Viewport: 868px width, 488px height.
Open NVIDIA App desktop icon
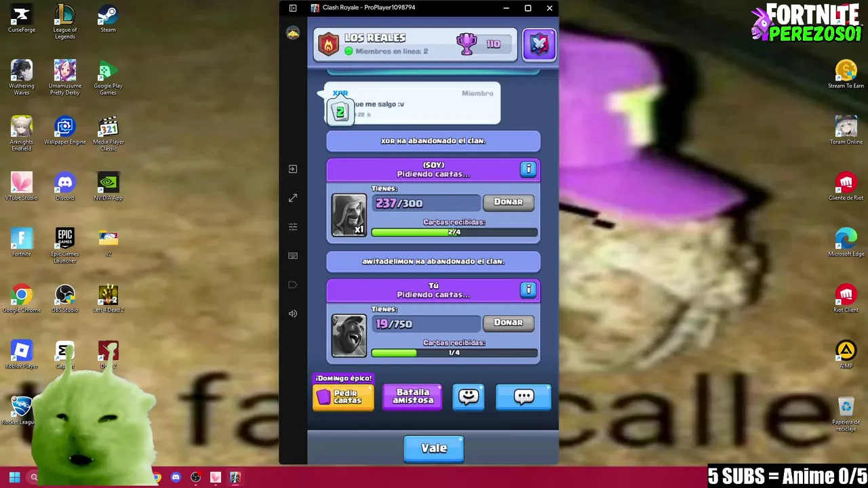click(108, 187)
